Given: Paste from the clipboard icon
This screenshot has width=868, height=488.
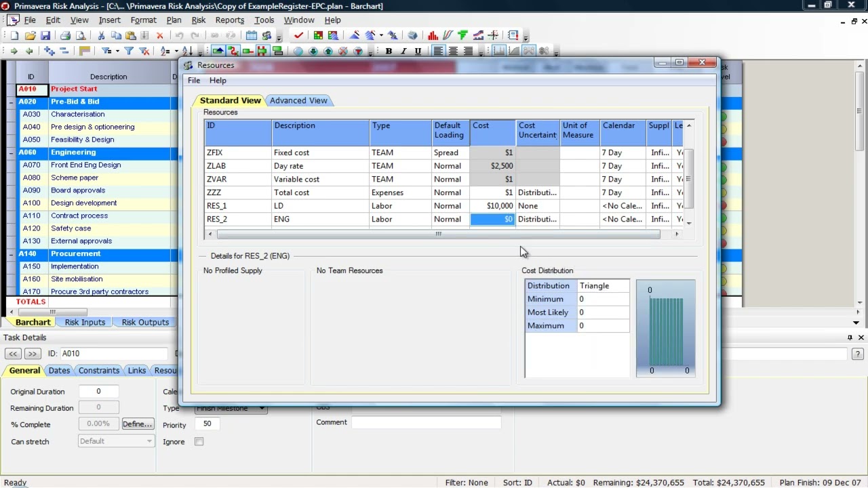Looking at the screenshot, I should click(x=131, y=35).
